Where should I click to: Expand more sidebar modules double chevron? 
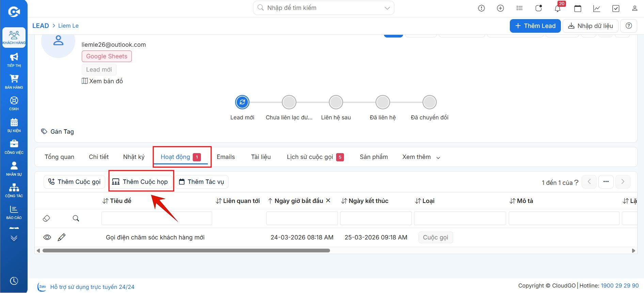click(x=14, y=238)
